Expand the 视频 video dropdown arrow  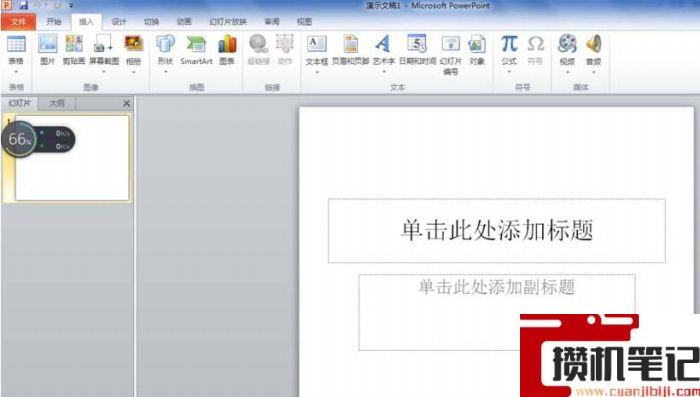click(x=567, y=71)
